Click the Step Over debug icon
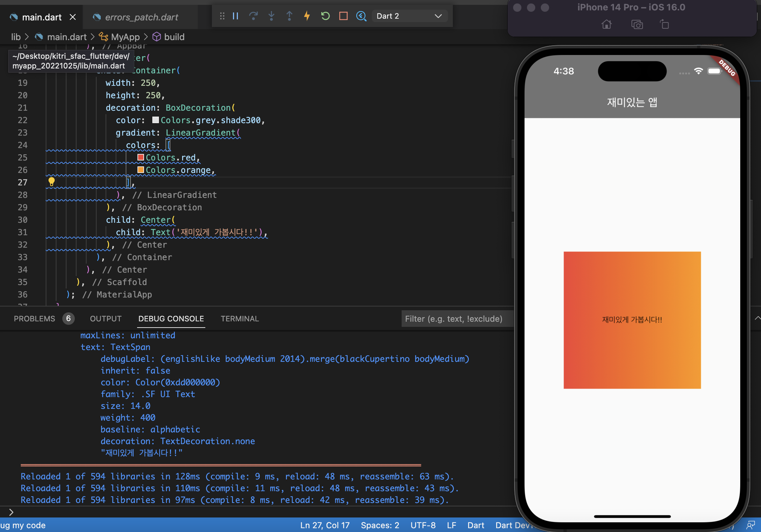This screenshot has height=532, width=761. tap(253, 16)
